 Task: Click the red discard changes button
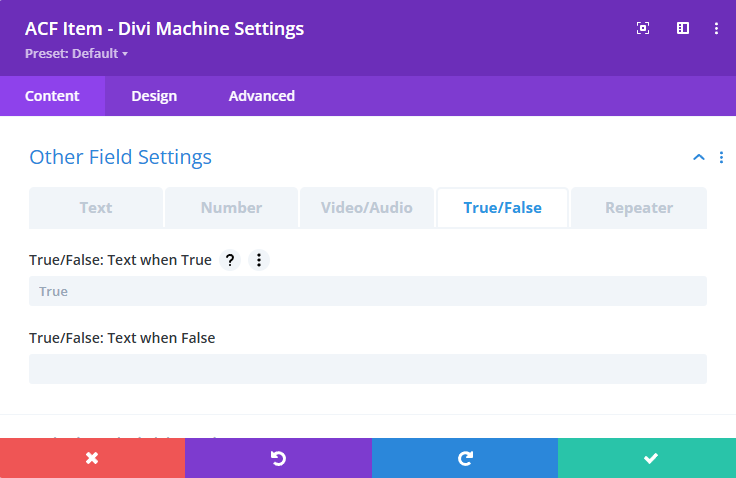click(x=92, y=458)
